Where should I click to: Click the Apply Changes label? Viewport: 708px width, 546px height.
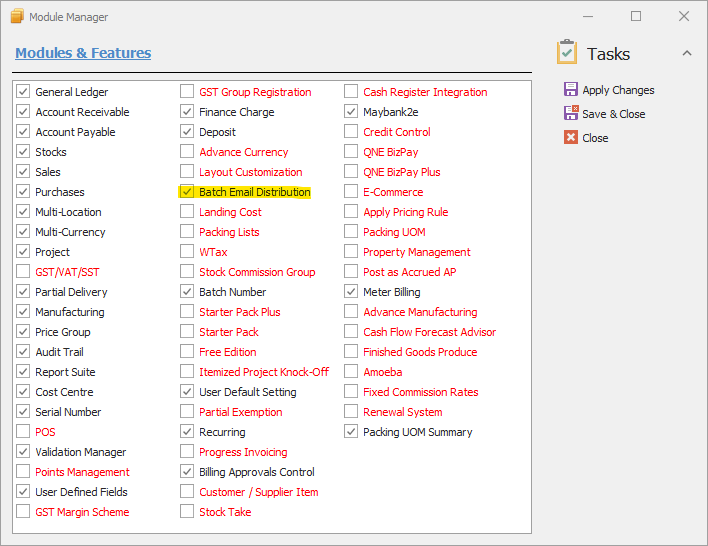(618, 90)
